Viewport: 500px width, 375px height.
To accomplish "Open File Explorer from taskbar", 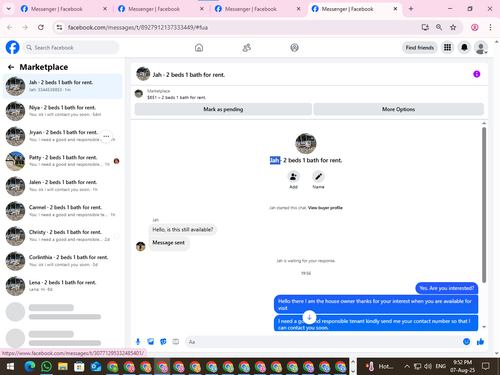I will pos(63,367).
